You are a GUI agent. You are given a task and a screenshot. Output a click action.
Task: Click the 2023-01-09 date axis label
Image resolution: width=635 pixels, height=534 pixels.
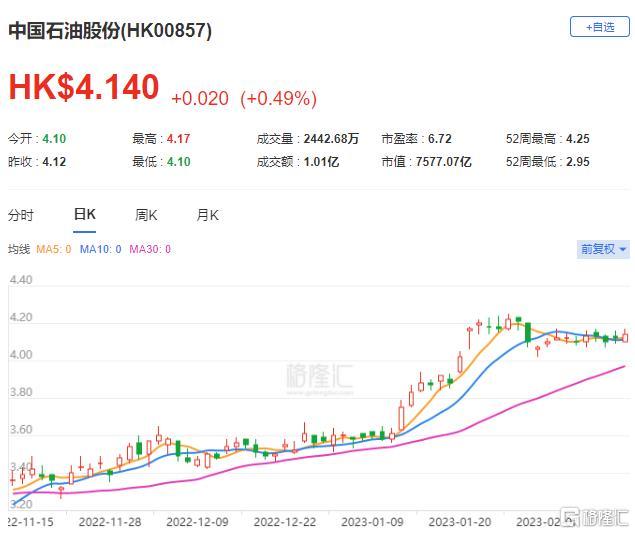(372, 521)
